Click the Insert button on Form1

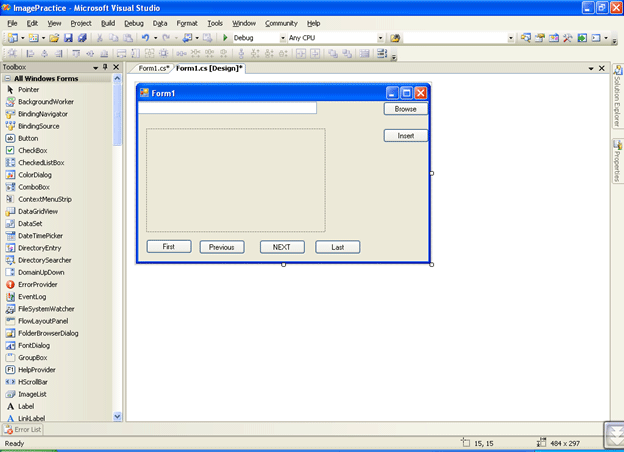[x=406, y=136]
